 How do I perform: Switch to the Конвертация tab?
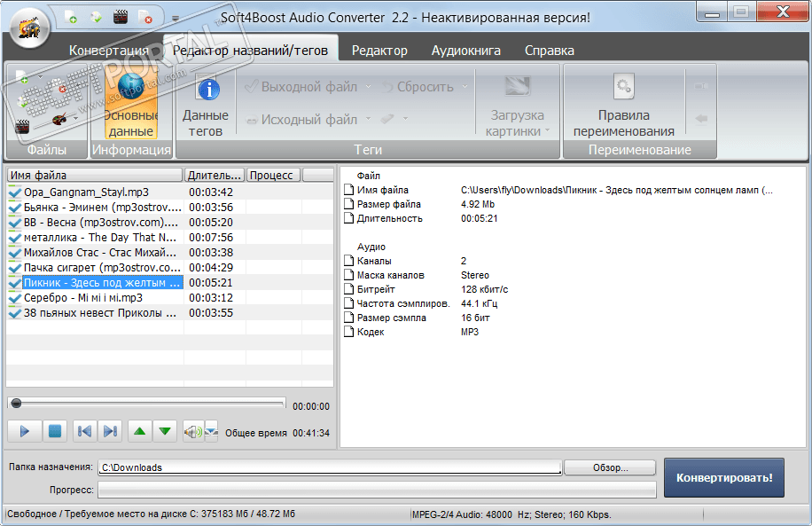coord(109,51)
